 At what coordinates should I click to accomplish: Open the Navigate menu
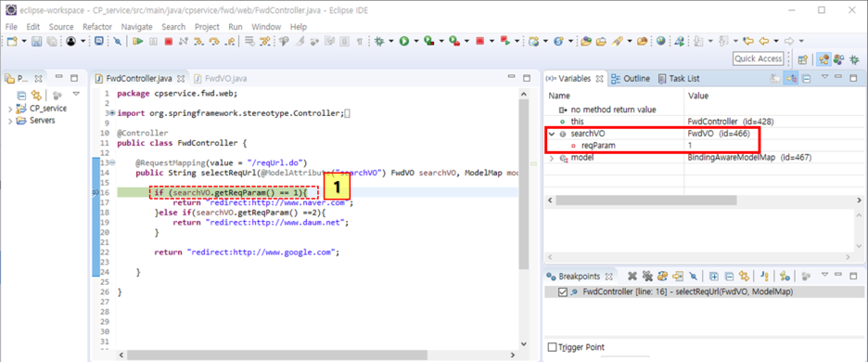(136, 27)
